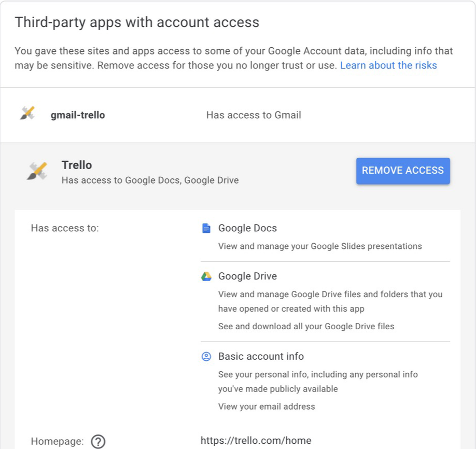Click See and download all Drive files

coord(306,326)
